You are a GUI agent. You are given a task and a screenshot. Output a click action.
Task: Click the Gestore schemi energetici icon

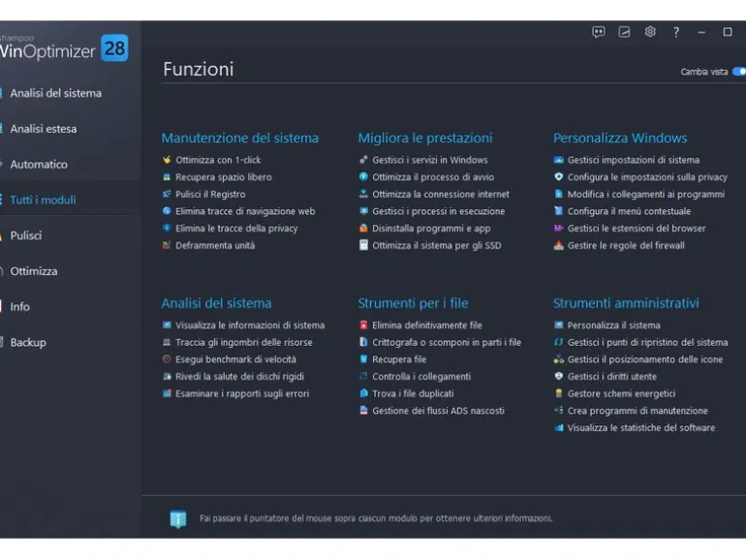[559, 393]
